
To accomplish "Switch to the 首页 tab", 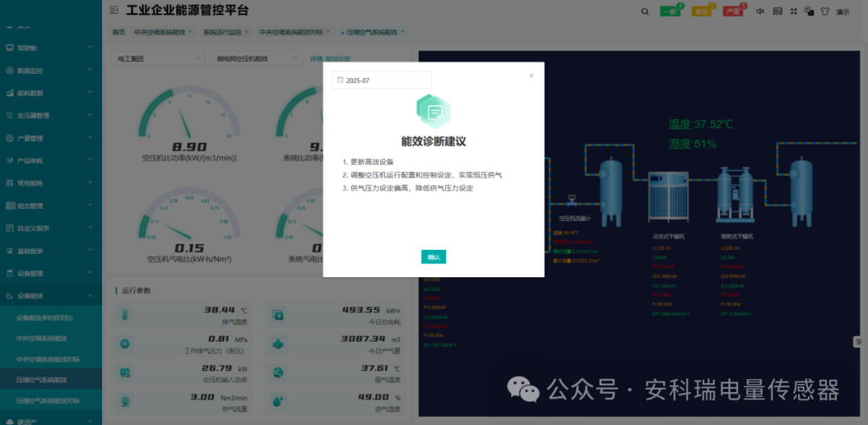I will click(118, 32).
